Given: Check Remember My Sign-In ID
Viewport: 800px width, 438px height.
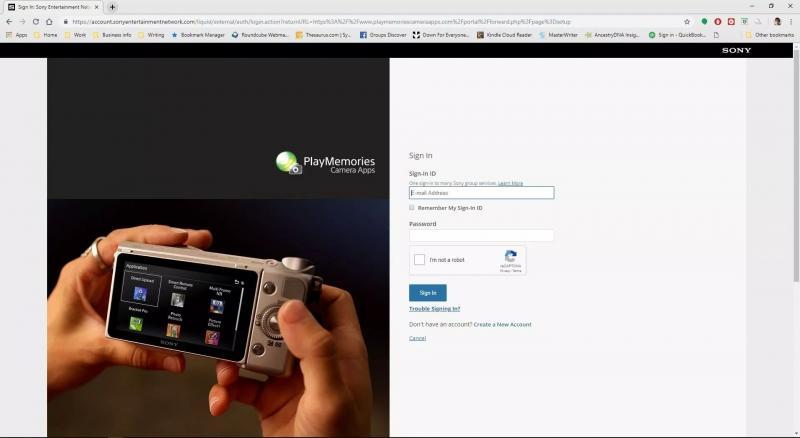Looking at the screenshot, I should tap(412, 208).
